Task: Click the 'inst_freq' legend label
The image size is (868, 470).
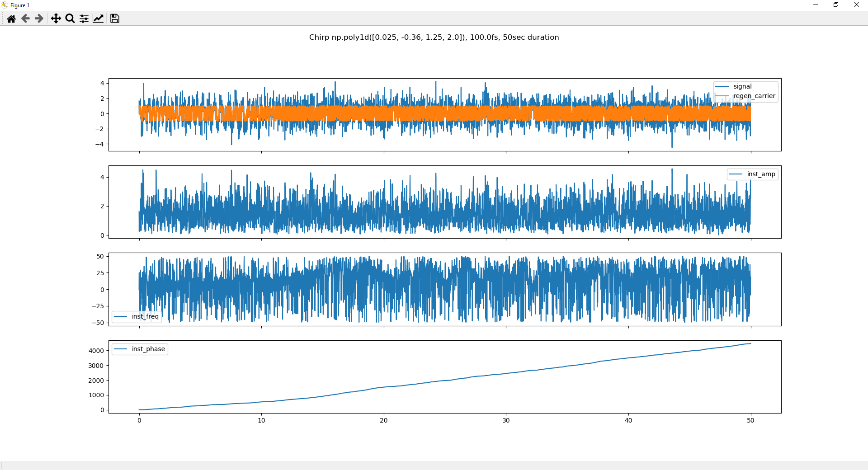Action: (x=145, y=316)
